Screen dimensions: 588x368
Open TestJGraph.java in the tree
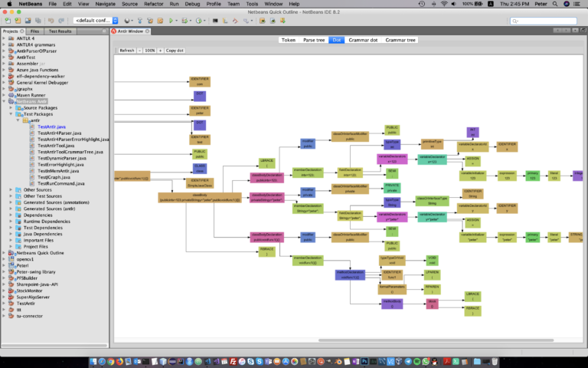pyautogui.click(x=54, y=177)
